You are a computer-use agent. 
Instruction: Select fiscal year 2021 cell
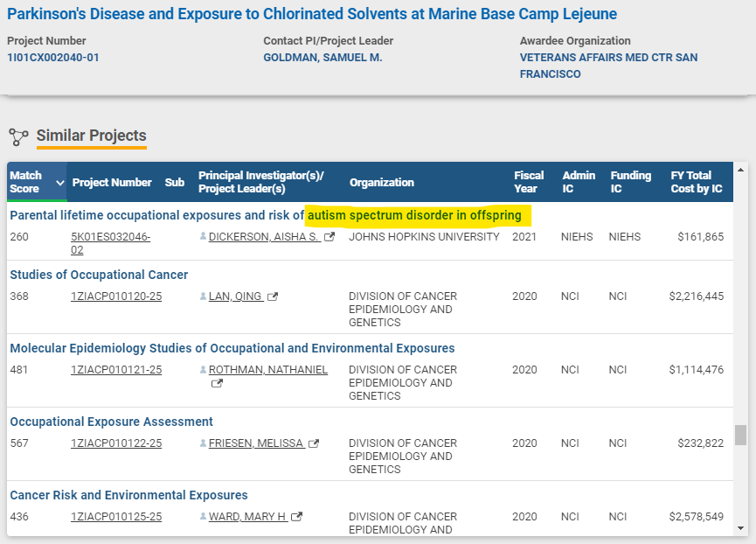point(524,237)
